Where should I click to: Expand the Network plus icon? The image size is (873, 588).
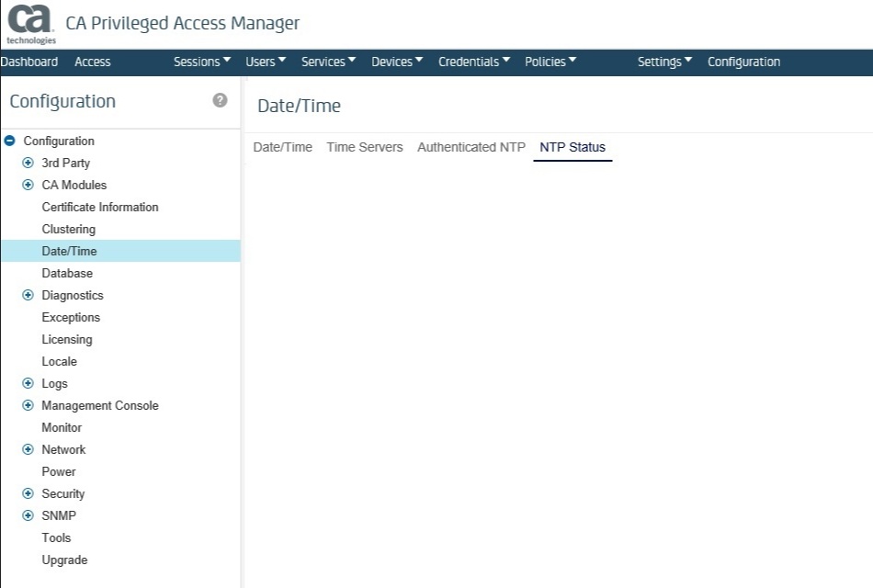point(28,449)
